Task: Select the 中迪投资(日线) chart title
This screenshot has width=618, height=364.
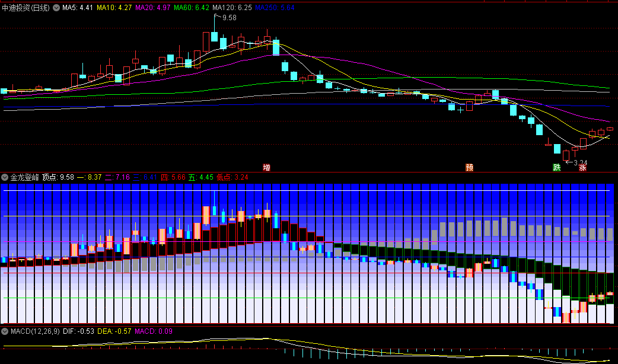Action: tap(26, 8)
